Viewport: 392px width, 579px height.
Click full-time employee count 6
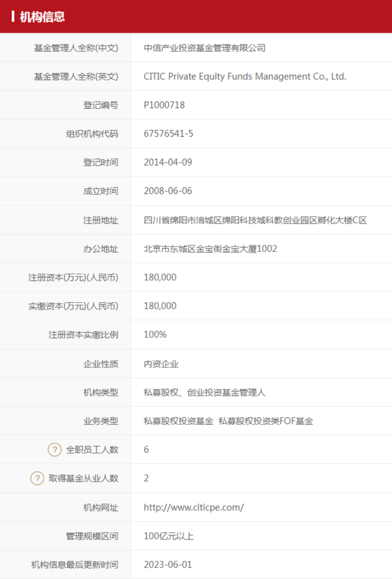click(x=146, y=450)
